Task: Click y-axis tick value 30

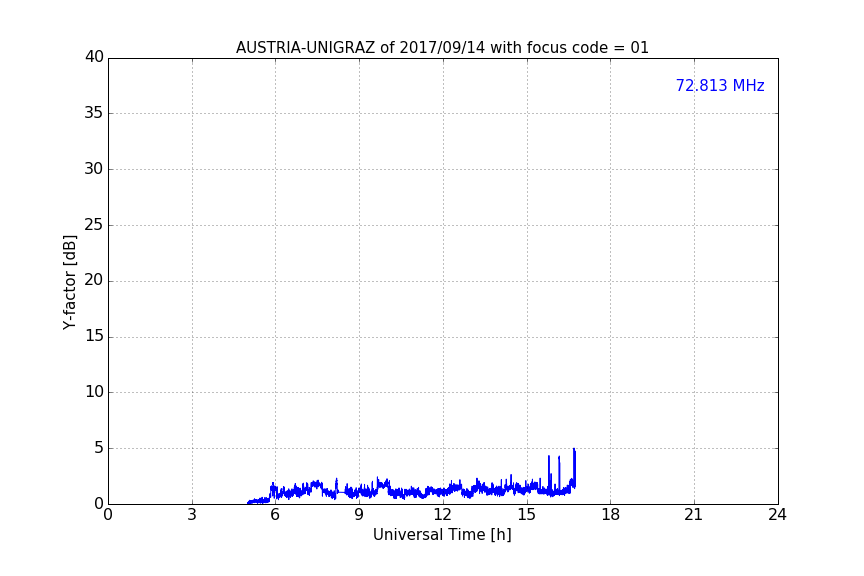Action: (x=94, y=169)
